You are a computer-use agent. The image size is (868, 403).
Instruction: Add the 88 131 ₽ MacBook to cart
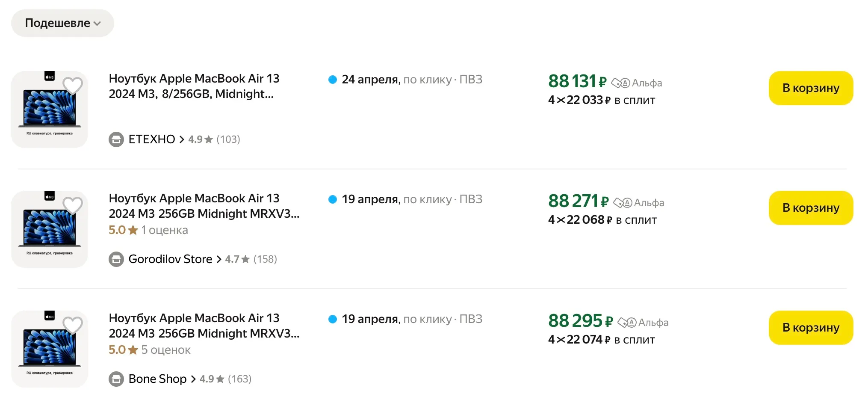[810, 88]
